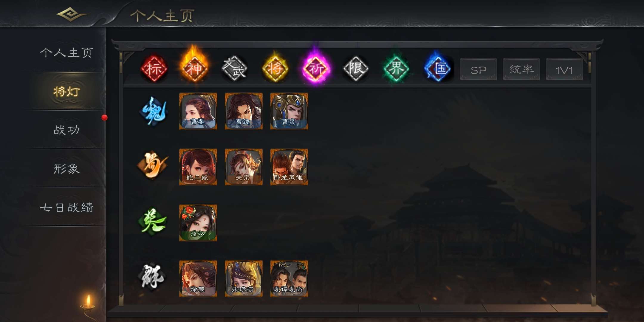644x322 pixels.
Task: Select the silver 文武 category icon
Action: coord(235,69)
